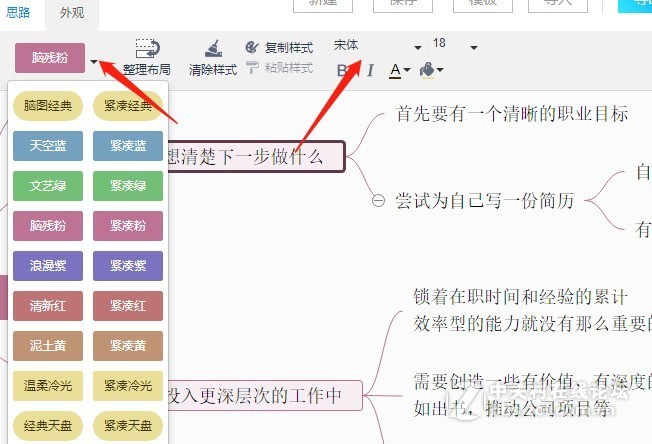Select the 紧凑天盘 theme
The width and height of the screenshot is (652, 444).
tap(128, 426)
